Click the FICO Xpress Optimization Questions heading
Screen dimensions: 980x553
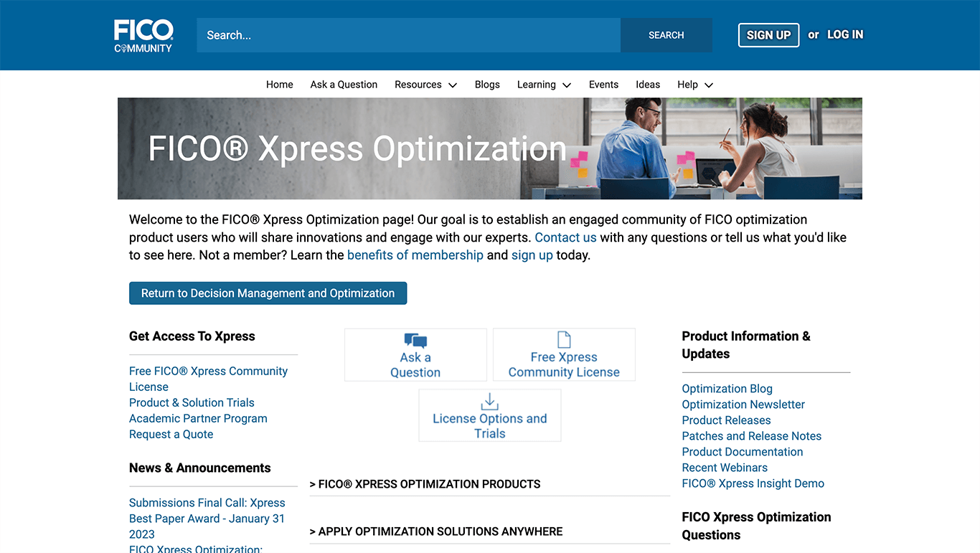757,526
